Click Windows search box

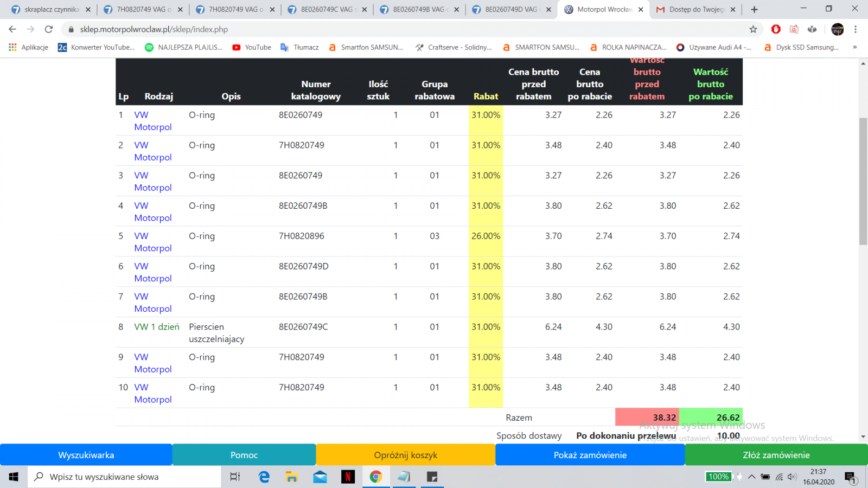(x=125, y=477)
